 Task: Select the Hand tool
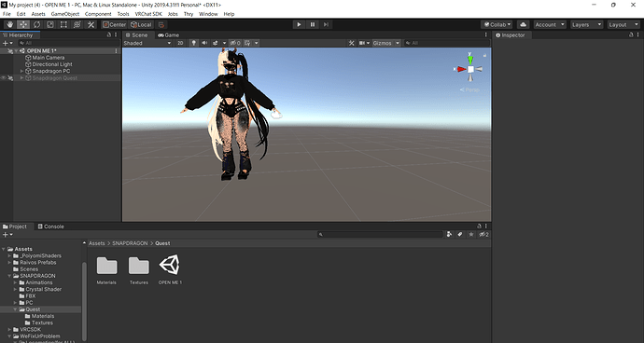[10, 24]
